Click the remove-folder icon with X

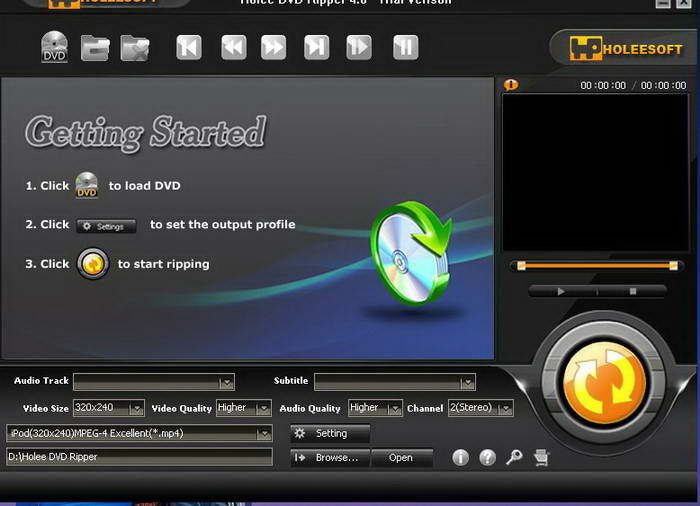coord(135,48)
